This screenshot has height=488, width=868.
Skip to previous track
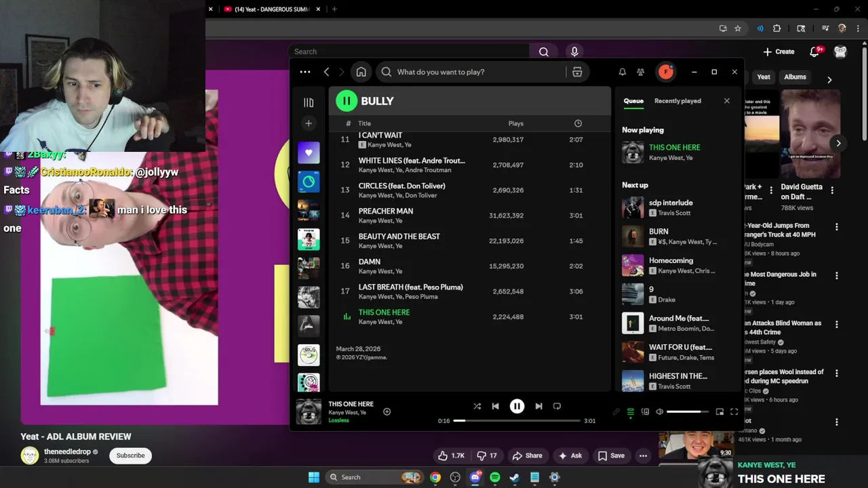click(495, 406)
